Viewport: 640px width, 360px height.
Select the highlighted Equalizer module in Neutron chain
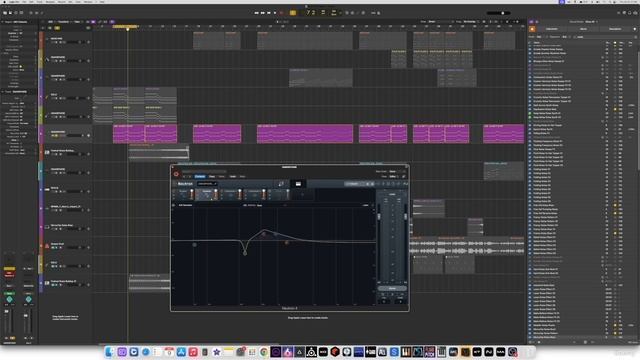pos(207,194)
